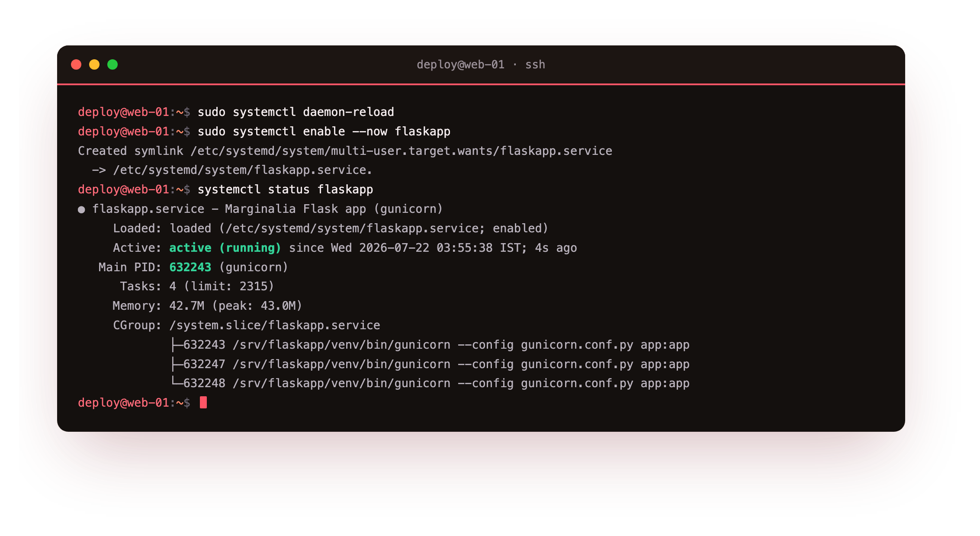
Task: Click the 'sudo systemctl daemon-reload' command
Action: tap(296, 112)
